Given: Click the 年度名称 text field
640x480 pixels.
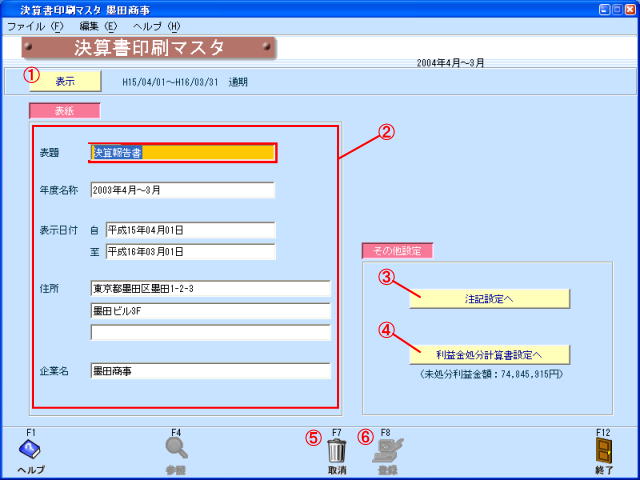Looking at the screenshot, I should [x=182, y=190].
